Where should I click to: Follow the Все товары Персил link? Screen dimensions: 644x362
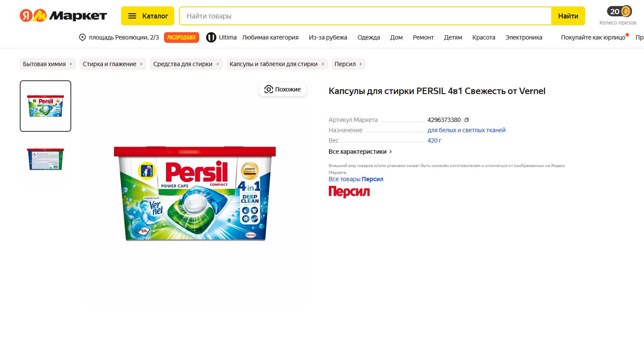(356, 179)
